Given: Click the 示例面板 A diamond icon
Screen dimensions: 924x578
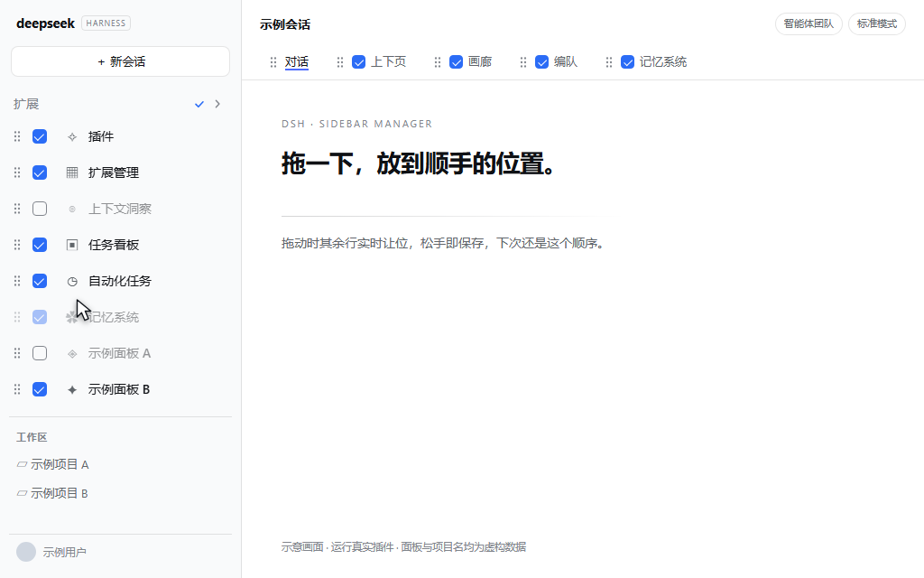Looking at the screenshot, I should [x=72, y=354].
